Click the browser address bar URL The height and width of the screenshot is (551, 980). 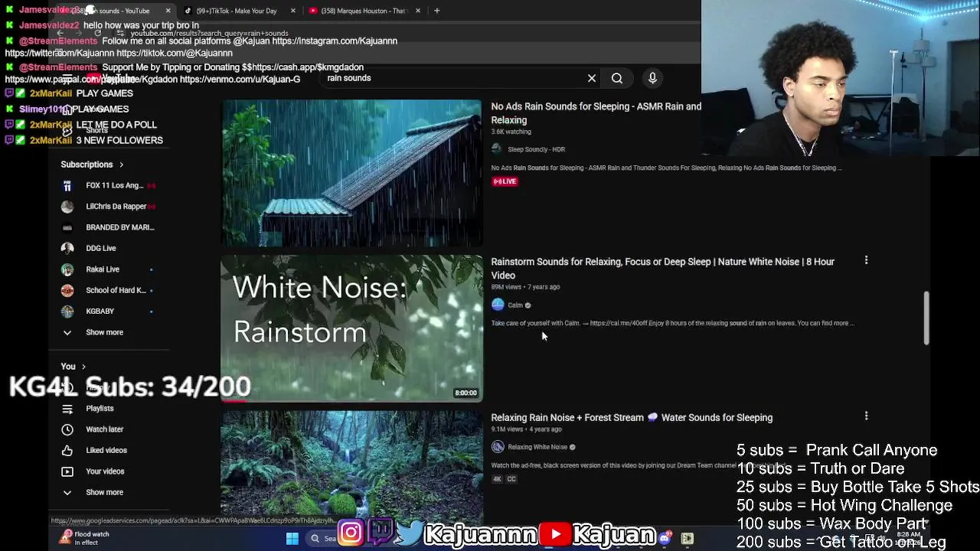pos(209,34)
